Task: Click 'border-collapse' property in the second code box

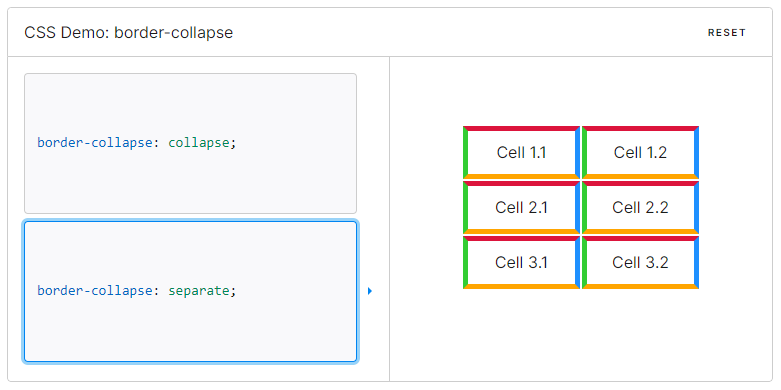Action: click(94, 290)
